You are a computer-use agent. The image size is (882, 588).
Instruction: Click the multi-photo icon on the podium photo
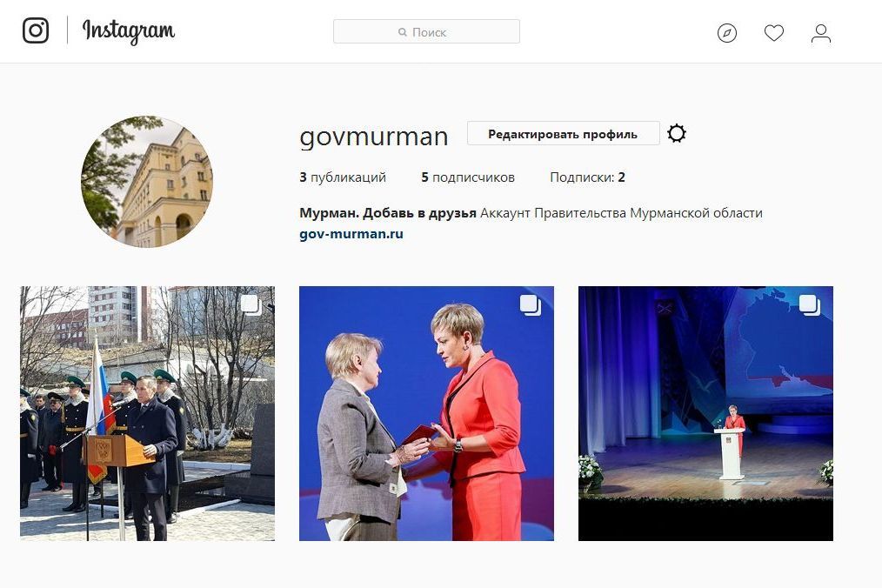pyautogui.click(x=251, y=305)
